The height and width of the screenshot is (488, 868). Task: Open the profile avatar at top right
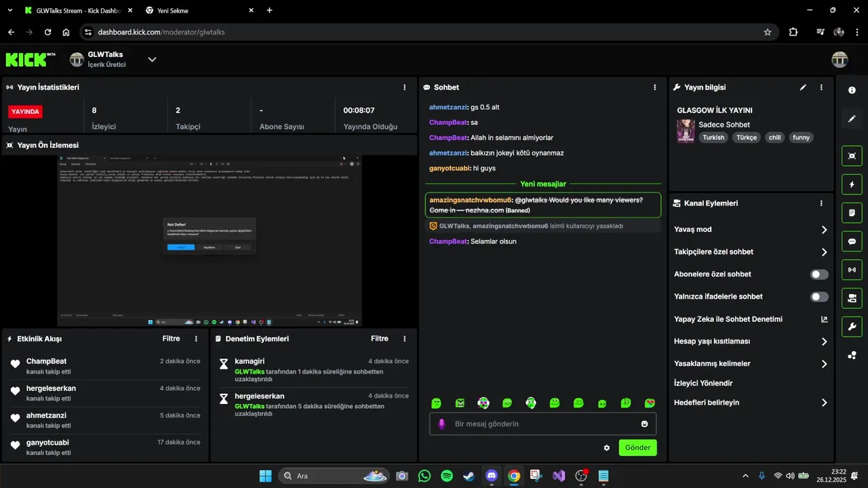(x=840, y=60)
